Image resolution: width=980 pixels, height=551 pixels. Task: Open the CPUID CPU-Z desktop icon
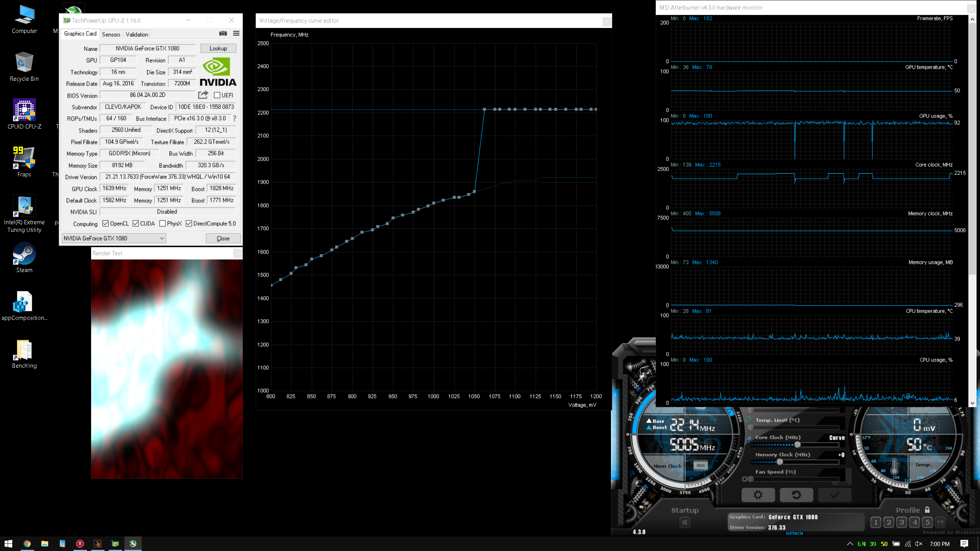[24, 114]
